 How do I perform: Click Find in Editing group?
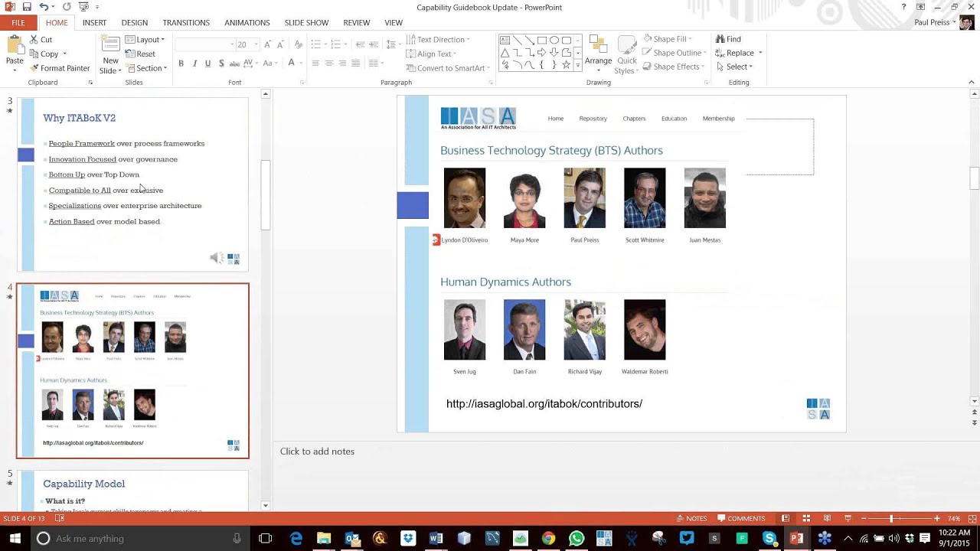coord(728,39)
